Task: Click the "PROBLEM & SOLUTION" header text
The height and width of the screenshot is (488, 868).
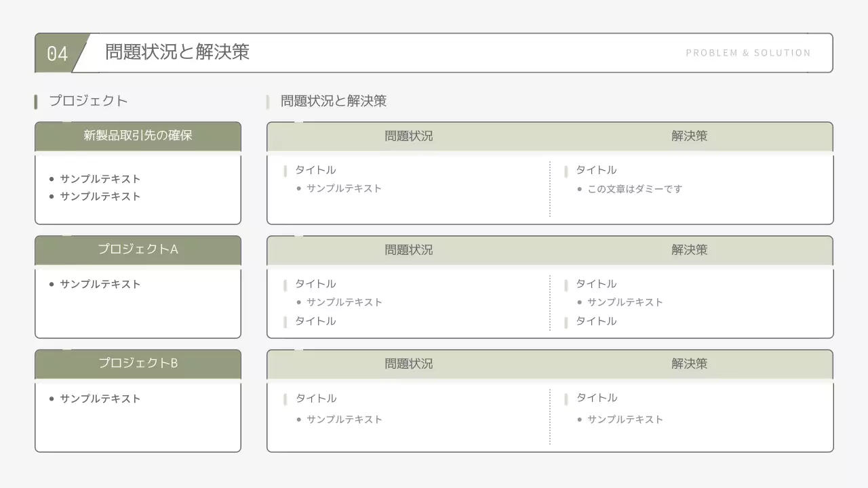Action: click(x=749, y=52)
